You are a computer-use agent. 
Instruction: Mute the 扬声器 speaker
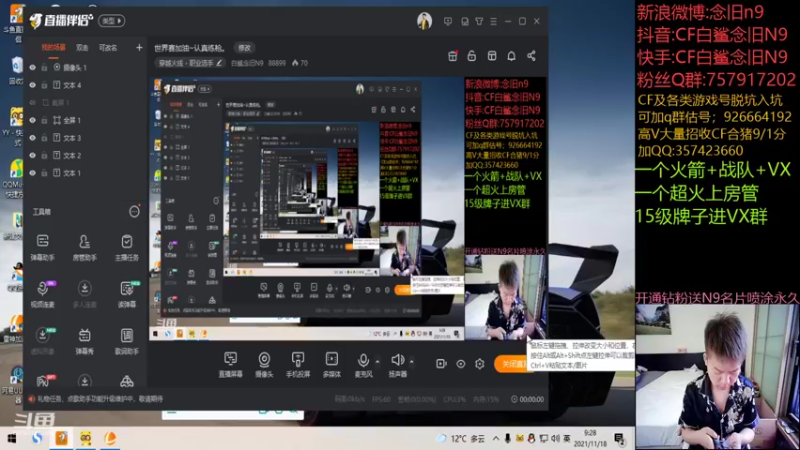click(x=397, y=365)
